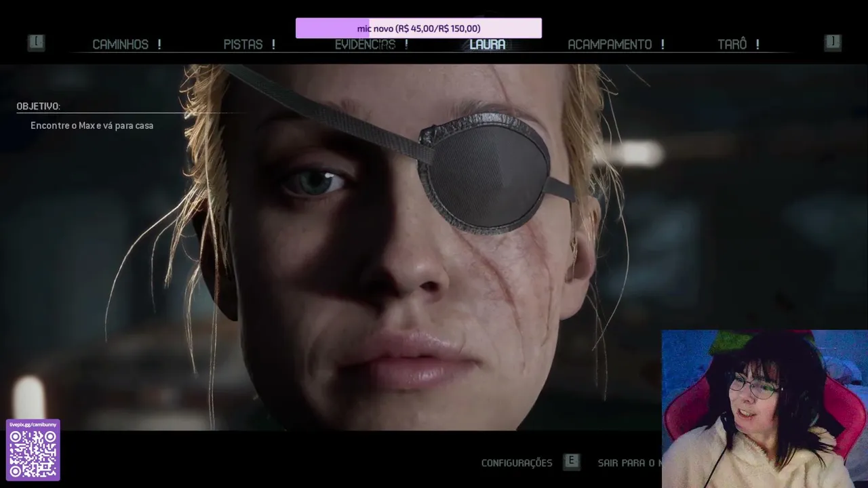Click the E key icon beside Configurações
Viewport: 868px width, 488px height.
click(571, 462)
